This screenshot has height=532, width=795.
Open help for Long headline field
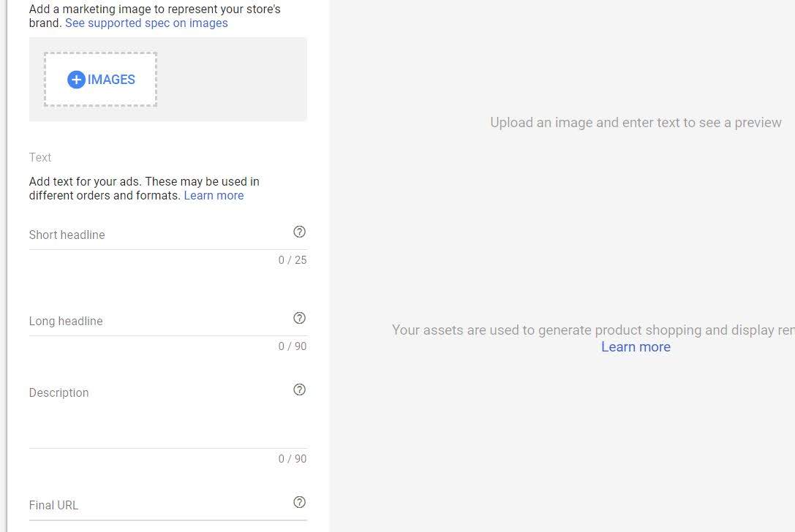[300, 318]
